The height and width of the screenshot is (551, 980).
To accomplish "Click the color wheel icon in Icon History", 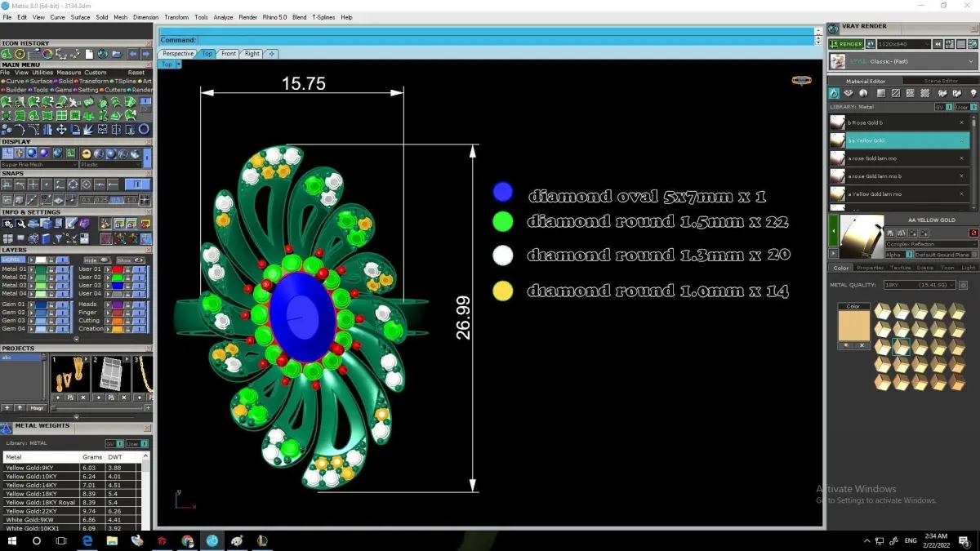I will click(x=47, y=54).
